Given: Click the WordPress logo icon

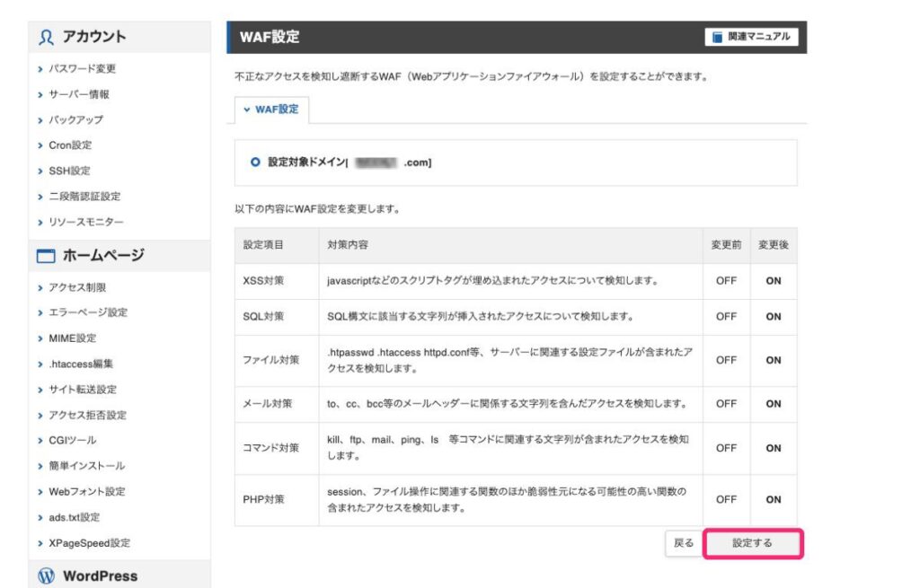Looking at the screenshot, I should (47, 575).
